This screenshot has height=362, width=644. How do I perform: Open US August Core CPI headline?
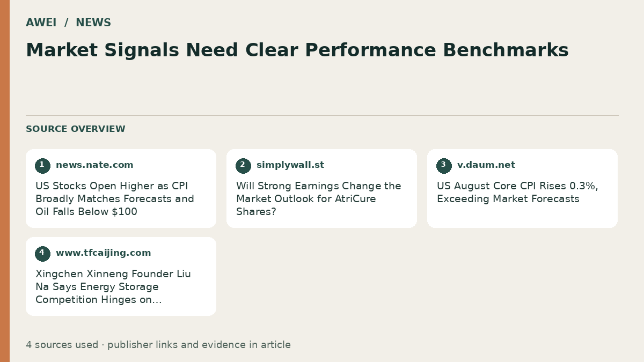(517, 193)
